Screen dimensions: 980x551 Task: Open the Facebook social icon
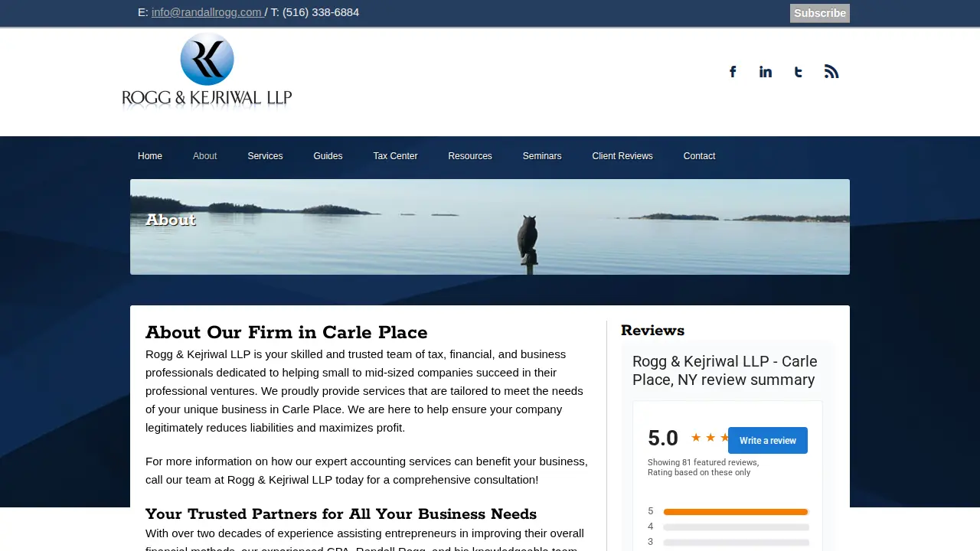pyautogui.click(x=733, y=72)
